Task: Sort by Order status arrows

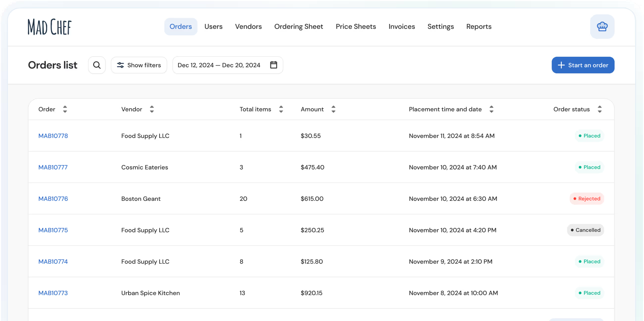Action: 599,109
